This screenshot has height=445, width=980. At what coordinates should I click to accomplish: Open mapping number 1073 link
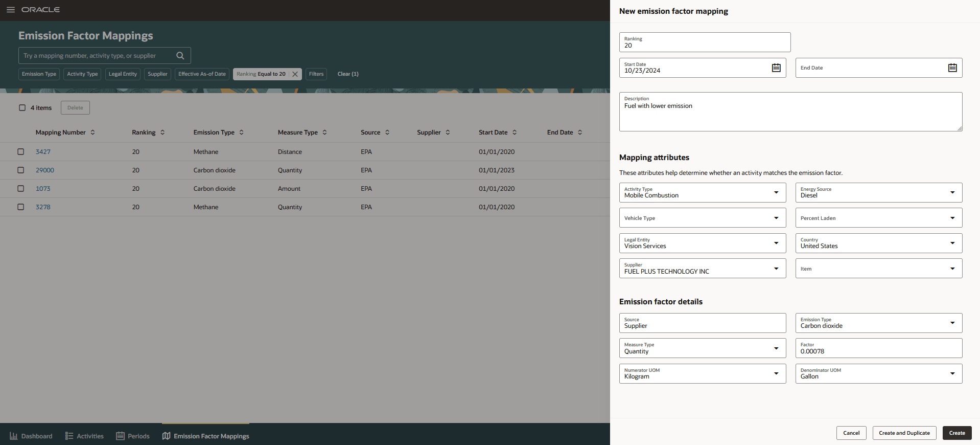coord(43,189)
